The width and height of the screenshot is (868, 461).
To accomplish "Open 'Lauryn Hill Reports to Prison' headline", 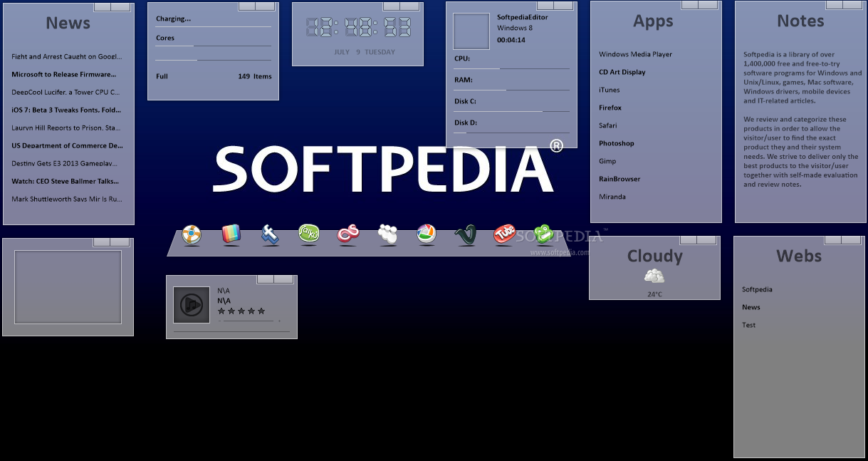I will (66, 128).
